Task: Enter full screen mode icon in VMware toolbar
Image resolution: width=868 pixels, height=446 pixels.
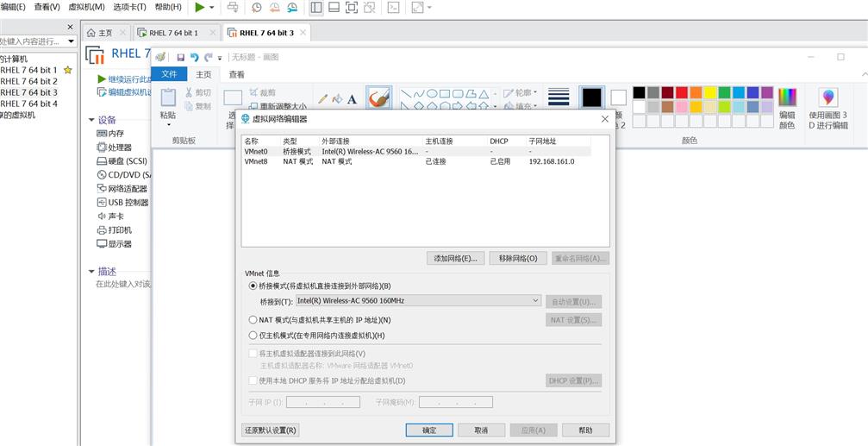Action: (x=352, y=7)
